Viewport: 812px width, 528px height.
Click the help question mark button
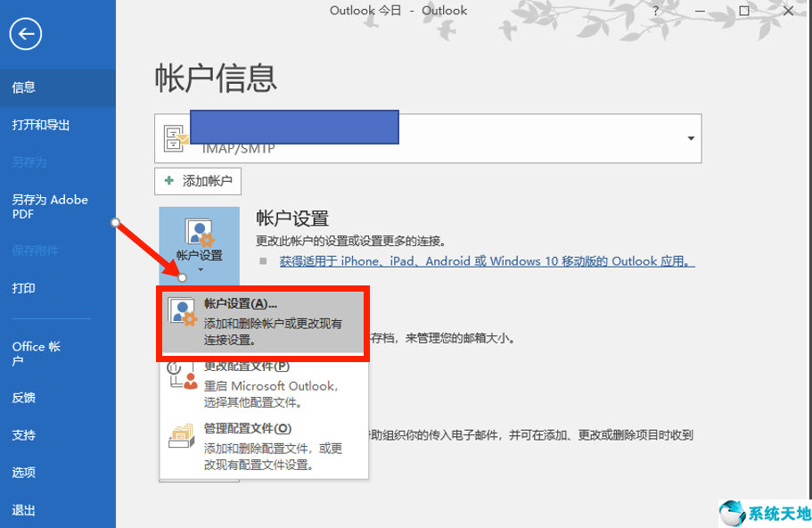(x=656, y=11)
